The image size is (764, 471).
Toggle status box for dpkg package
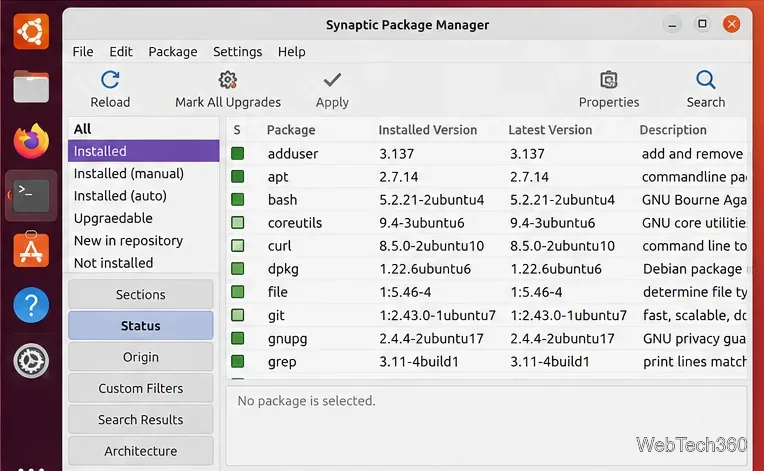[237, 268]
